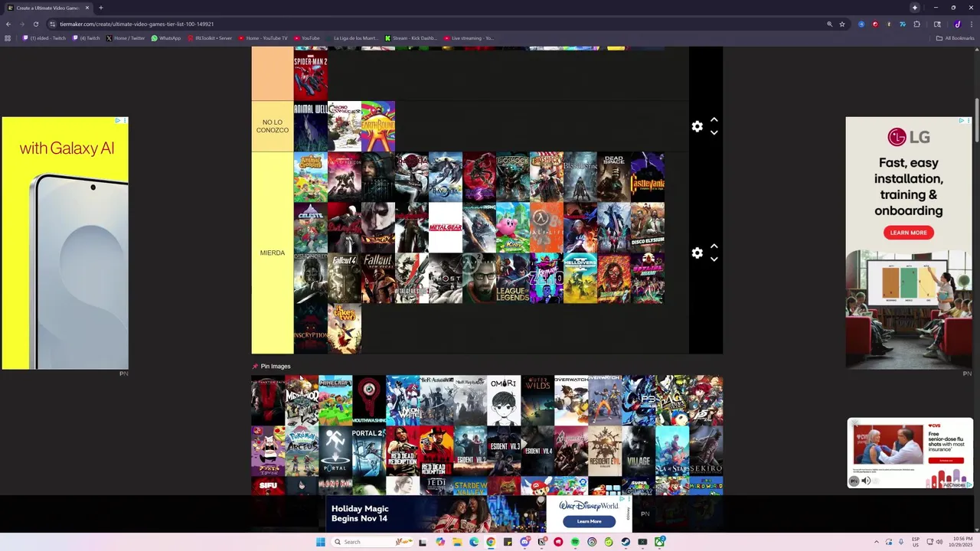
Task: Switch to Create a Ultimate Video Game tab
Action: pyautogui.click(x=47, y=8)
